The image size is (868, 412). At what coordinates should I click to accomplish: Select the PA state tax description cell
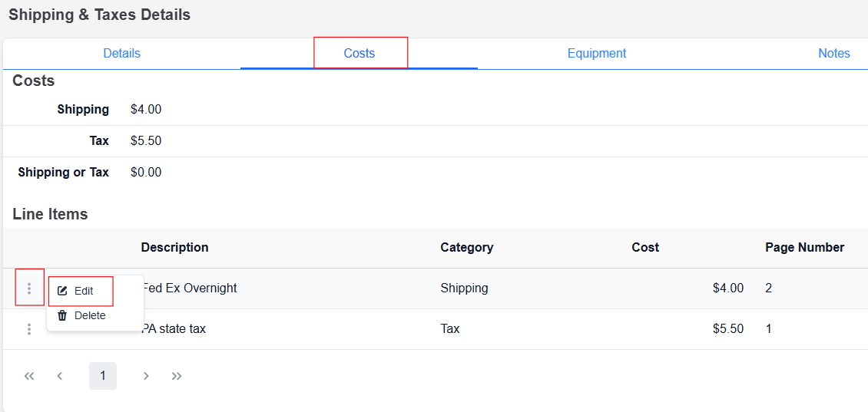tap(174, 329)
